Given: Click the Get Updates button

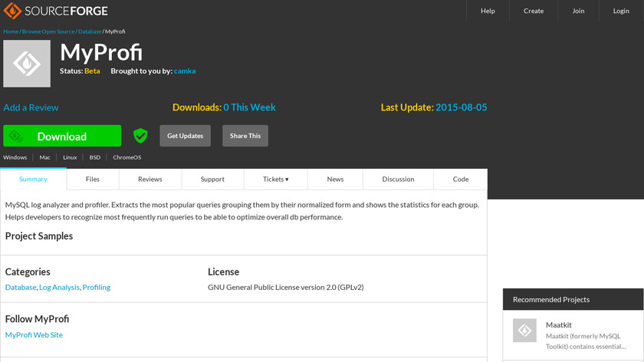Looking at the screenshot, I should point(186,136).
